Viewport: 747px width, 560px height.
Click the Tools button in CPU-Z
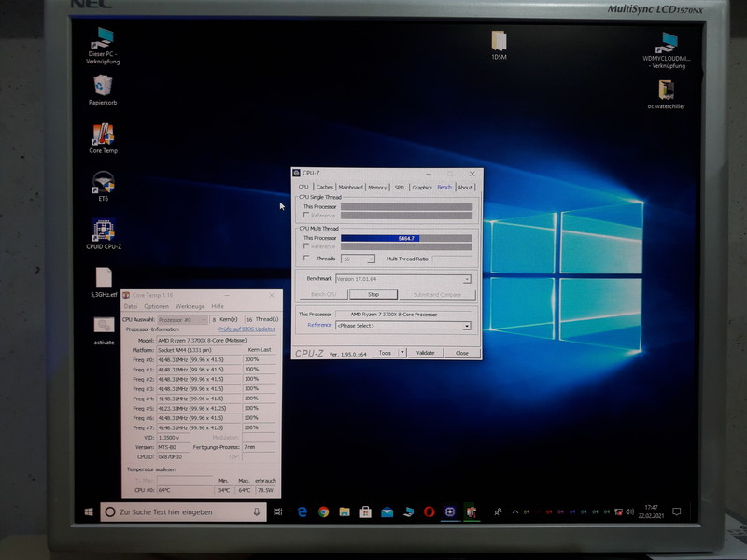[x=385, y=353]
